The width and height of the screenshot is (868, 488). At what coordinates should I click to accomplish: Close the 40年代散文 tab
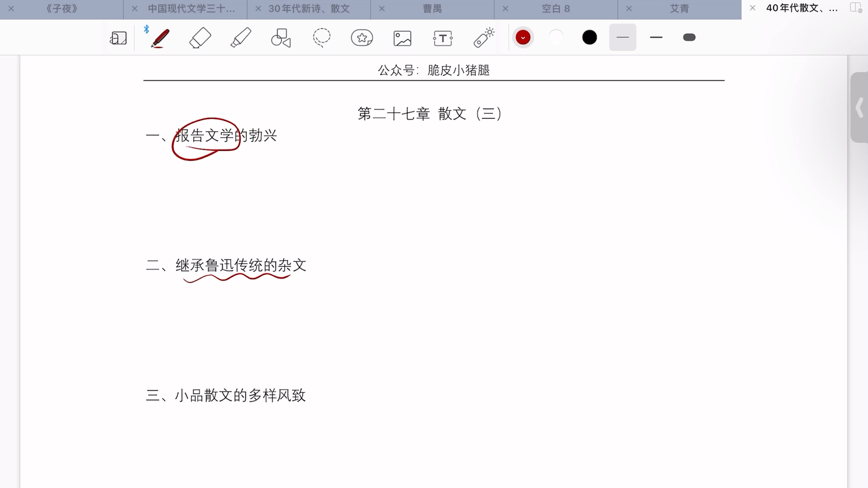(752, 8)
